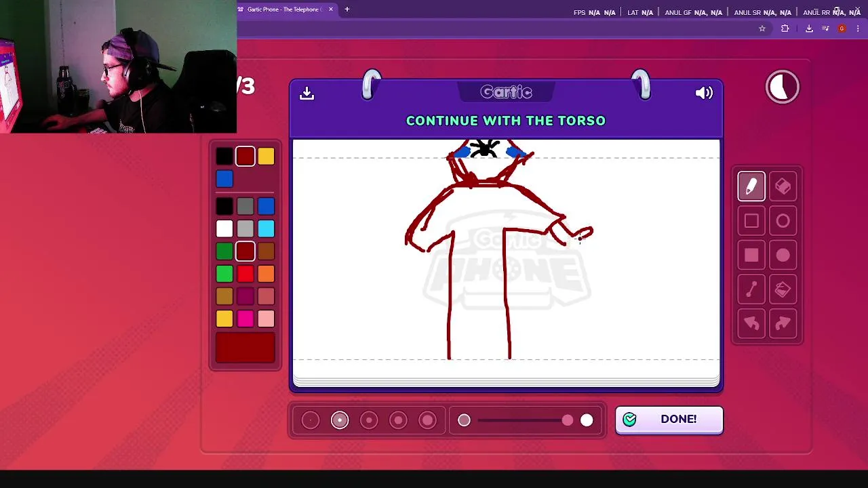This screenshot has width=868, height=488.
Task: Open the large current color preview
Action: click(245, 348)
